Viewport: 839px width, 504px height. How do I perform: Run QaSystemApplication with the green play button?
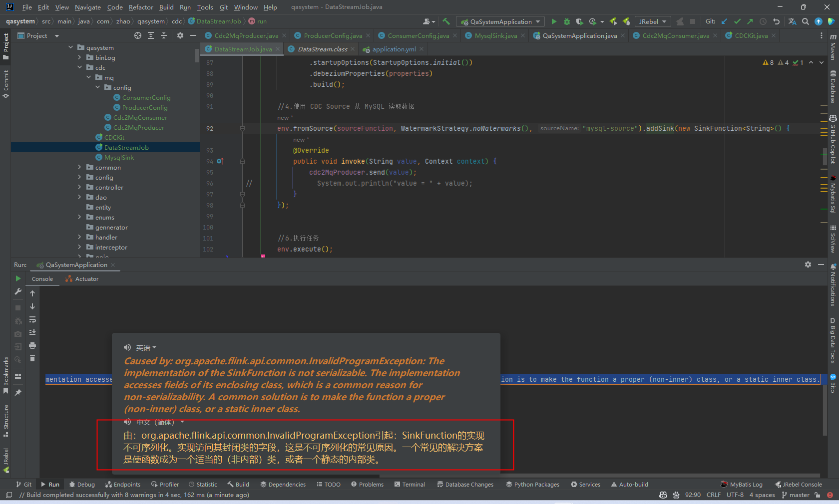click(554, 21)
